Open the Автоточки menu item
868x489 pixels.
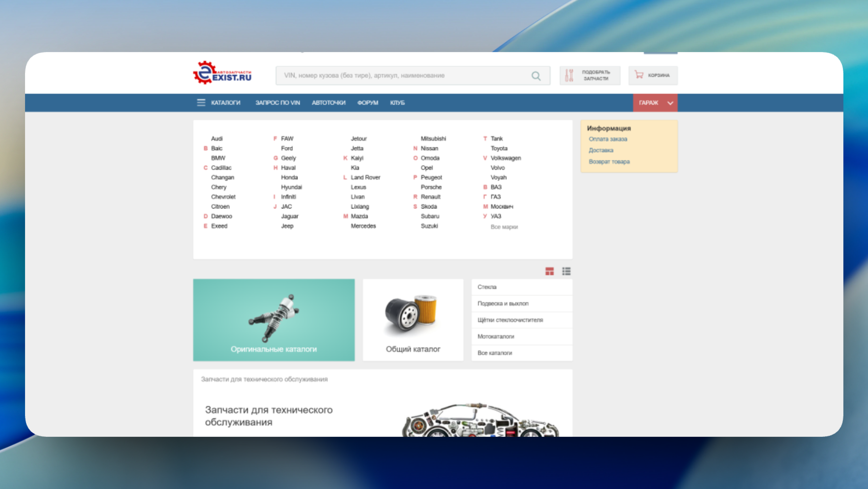329,103
